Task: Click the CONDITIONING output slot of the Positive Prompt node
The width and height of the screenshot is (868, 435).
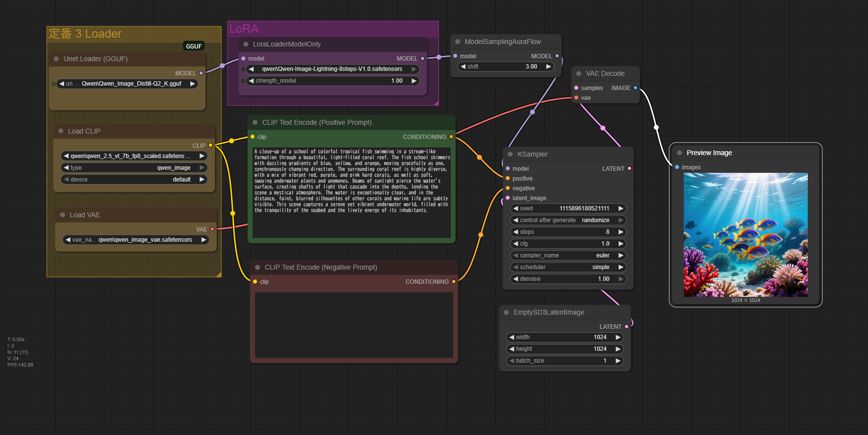Action: (451, 137)
